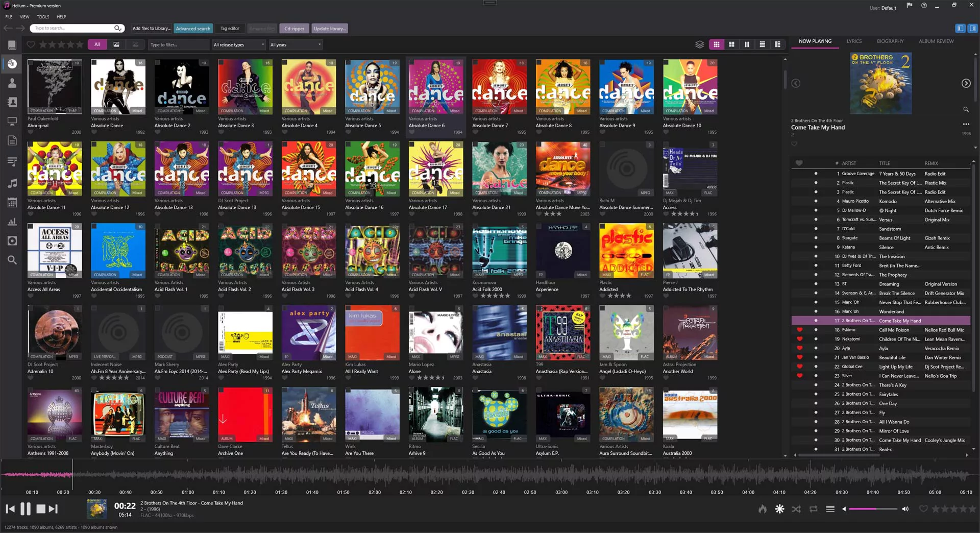
Task: Select the Search magnifier in the sidebar
Action: (x=12, y=260)
